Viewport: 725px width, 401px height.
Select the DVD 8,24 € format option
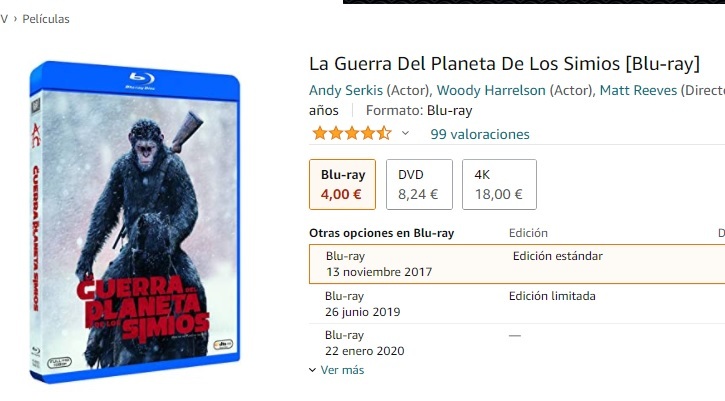tap(419, 185)
